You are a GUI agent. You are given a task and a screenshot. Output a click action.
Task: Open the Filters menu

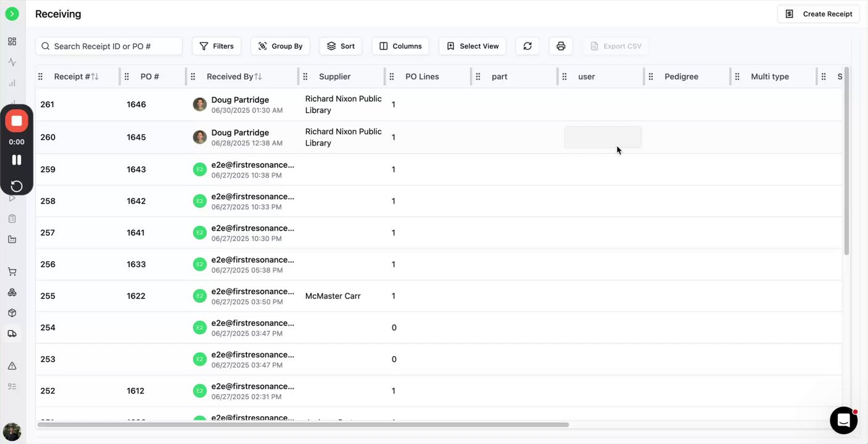click(x=217, y=46)
